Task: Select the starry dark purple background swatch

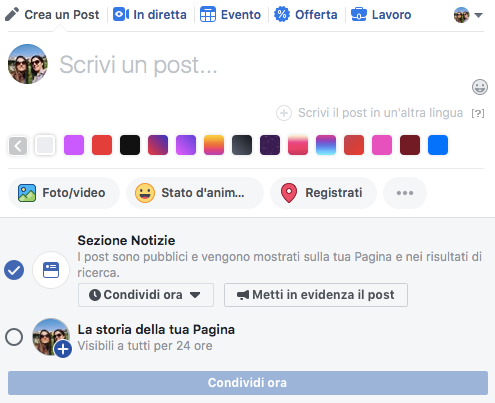Action: 270,145
